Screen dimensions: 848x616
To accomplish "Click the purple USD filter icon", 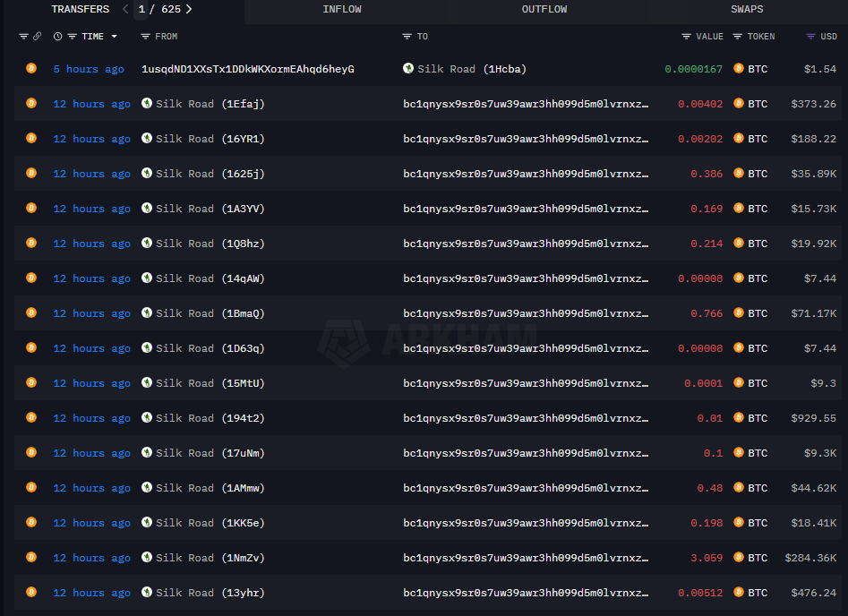I will tap(810, 37).
